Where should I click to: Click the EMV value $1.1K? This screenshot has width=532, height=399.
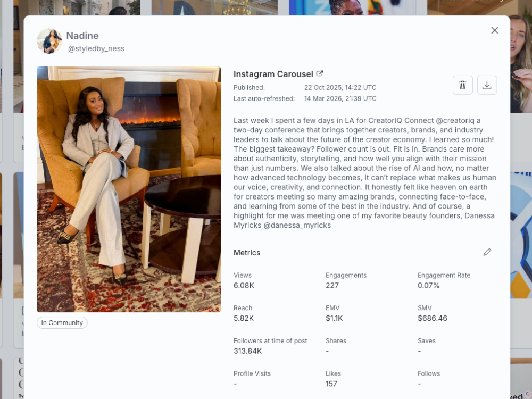point(334,318)
